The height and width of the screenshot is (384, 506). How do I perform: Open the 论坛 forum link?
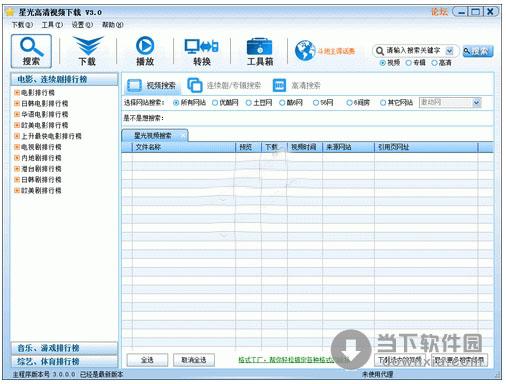[x=439, y=12]
